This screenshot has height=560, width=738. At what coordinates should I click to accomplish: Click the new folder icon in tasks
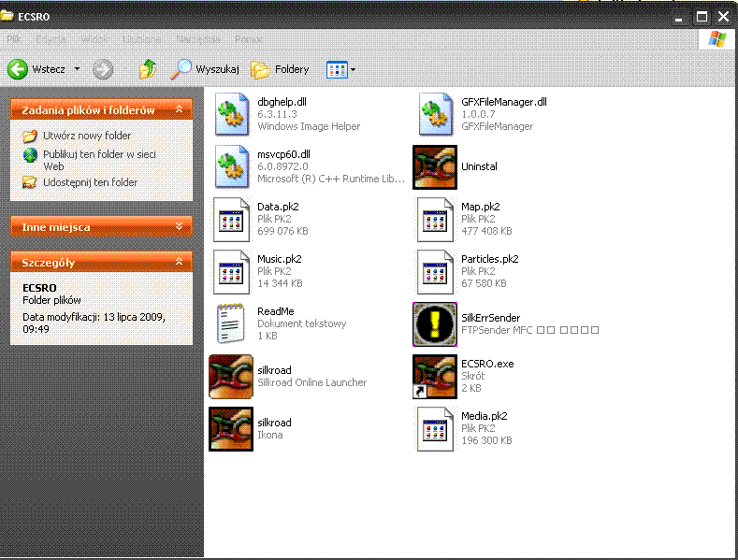click(30, 136)
